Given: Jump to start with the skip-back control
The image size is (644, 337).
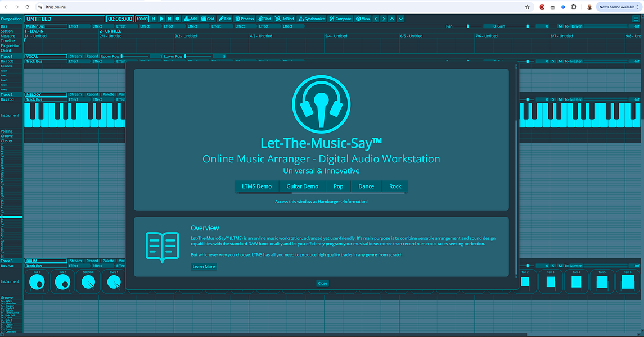Looking at the screenshot, I should pos(154,19).
